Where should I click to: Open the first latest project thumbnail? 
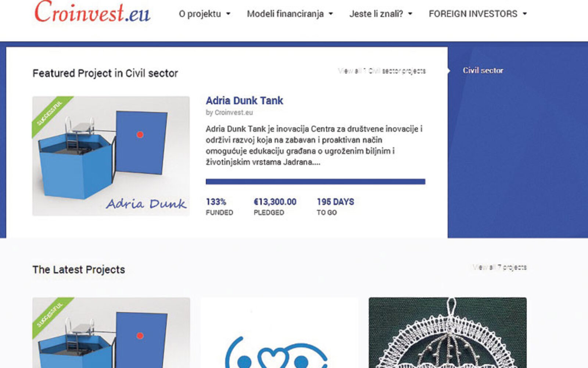tap(111, 333)
